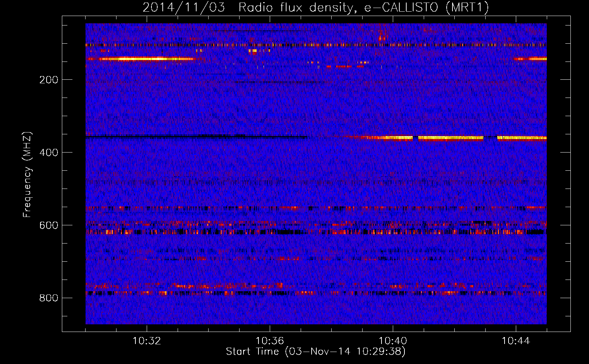Click the 10:40 time tick label

point(393,341)
